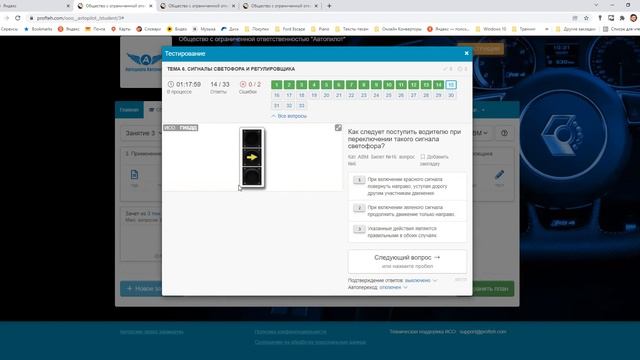
Task: Click the Autopilot school logo
Action: click(144, 62)
